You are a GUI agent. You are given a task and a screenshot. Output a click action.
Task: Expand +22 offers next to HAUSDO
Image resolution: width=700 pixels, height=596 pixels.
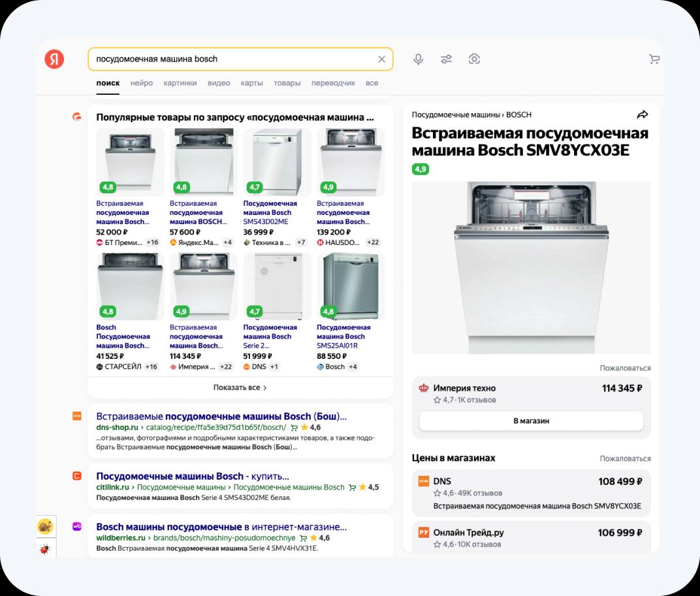(x=373, y=242)
